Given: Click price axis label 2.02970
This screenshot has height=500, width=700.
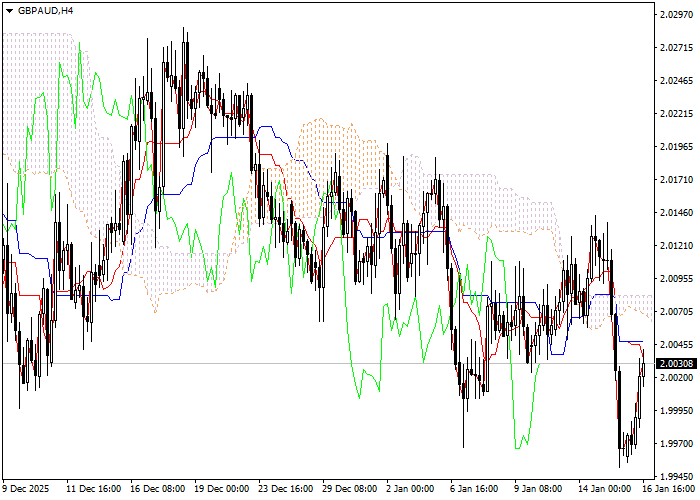Looking at the screenshot, I should 677,15.
